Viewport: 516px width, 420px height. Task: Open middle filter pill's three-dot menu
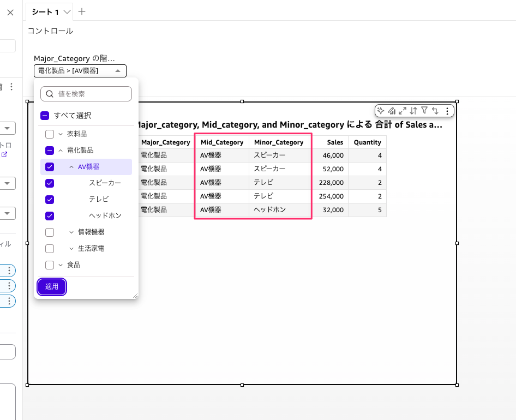coord(9,286)
